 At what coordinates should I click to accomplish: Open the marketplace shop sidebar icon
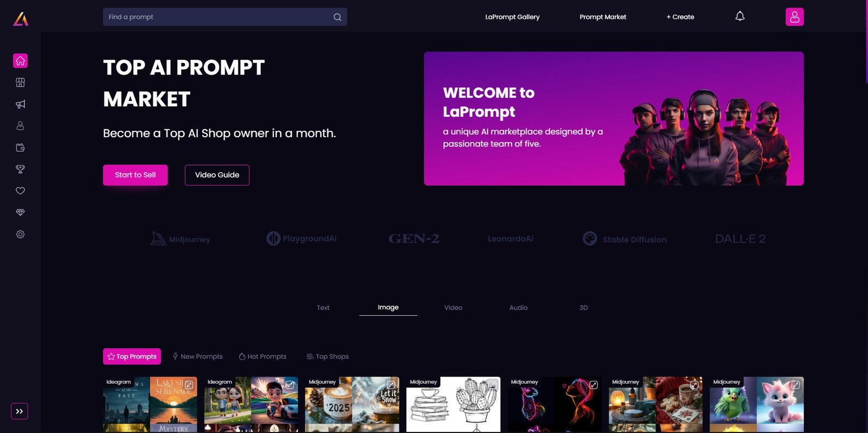tap(20, 82)
